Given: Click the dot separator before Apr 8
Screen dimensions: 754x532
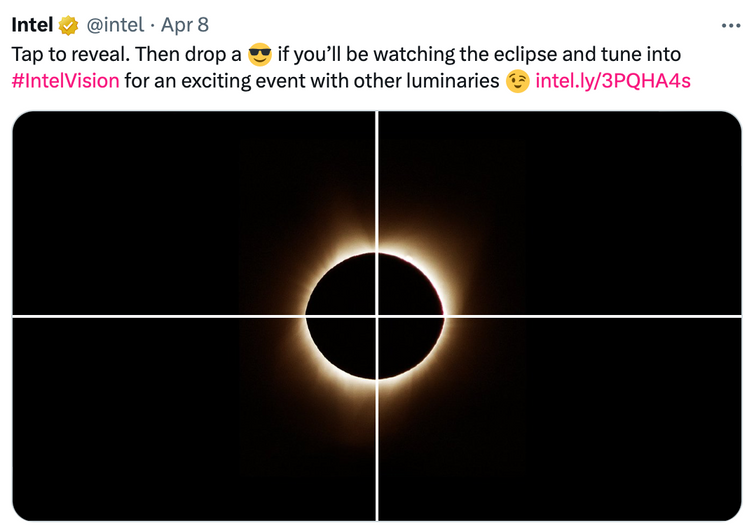Looking at the screenshot, I should pyautogui.click(x=152, y=25).
